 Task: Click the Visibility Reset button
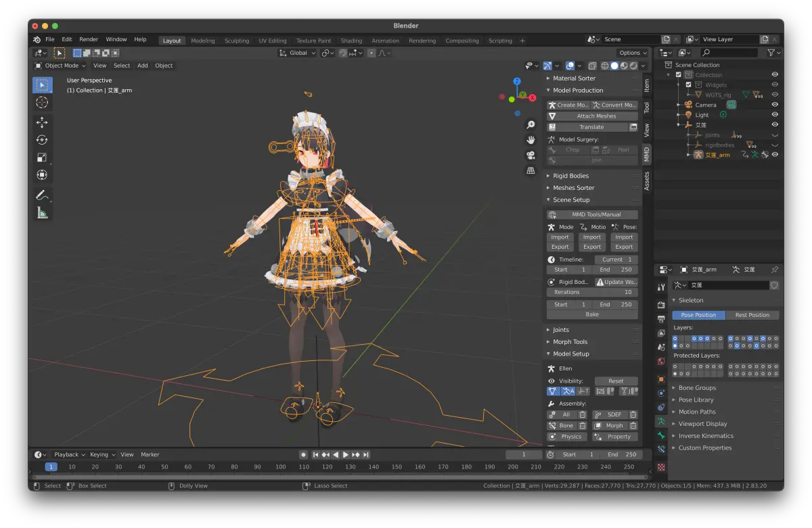click(616, 381)
